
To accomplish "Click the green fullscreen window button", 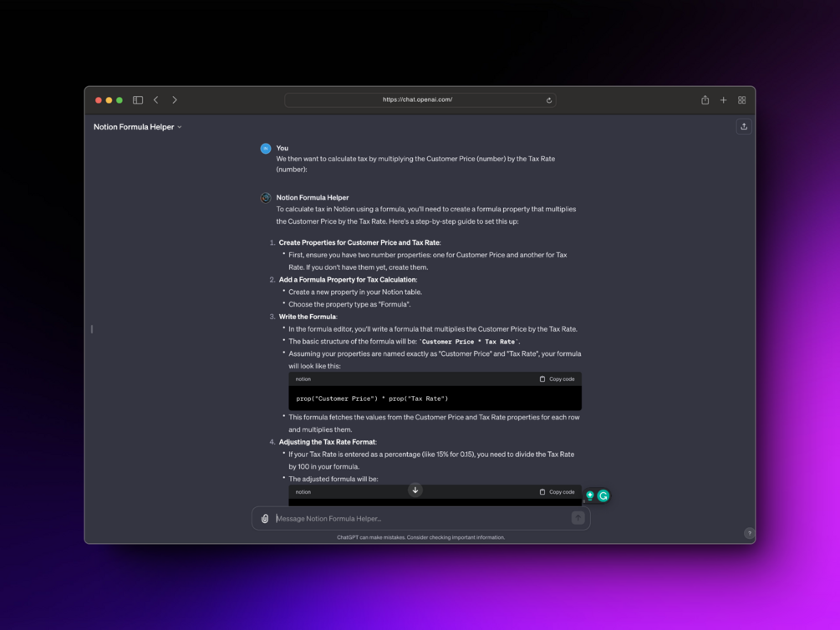I will tap(120, 100).
